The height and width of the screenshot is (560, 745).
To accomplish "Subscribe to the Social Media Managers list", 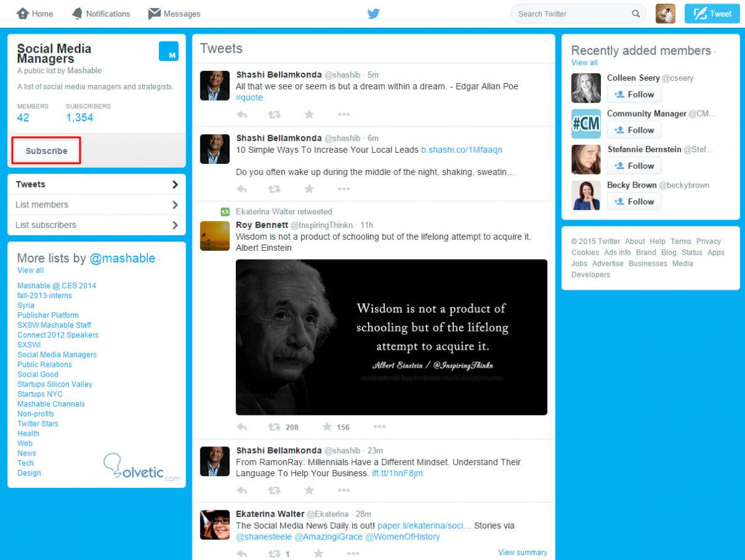I will pyautogui.click(x=47, y=151).
